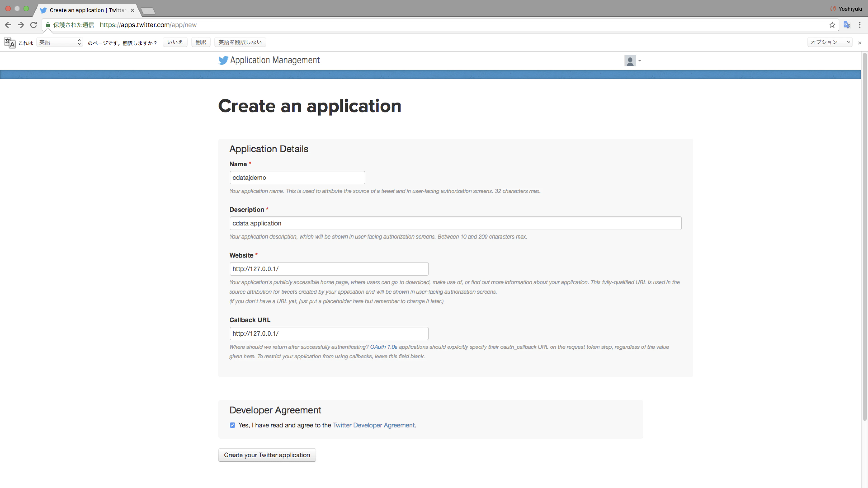
Task: Click the Yoshiyuki profile button
Action: click(x=846, y=9)
